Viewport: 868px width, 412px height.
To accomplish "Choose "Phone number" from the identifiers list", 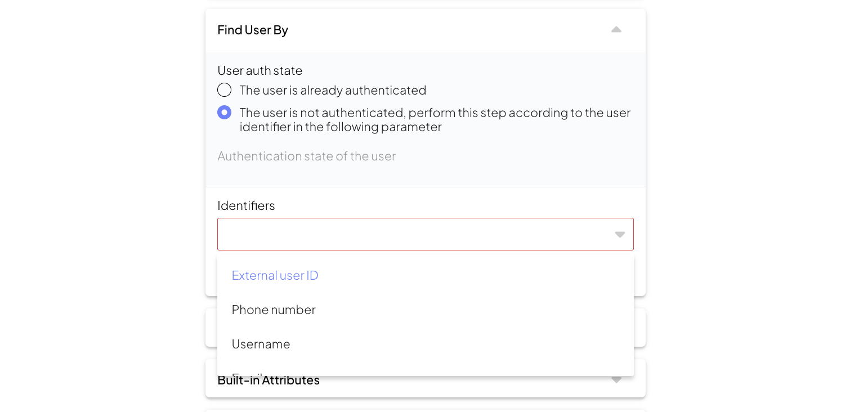I will [274, 310].
